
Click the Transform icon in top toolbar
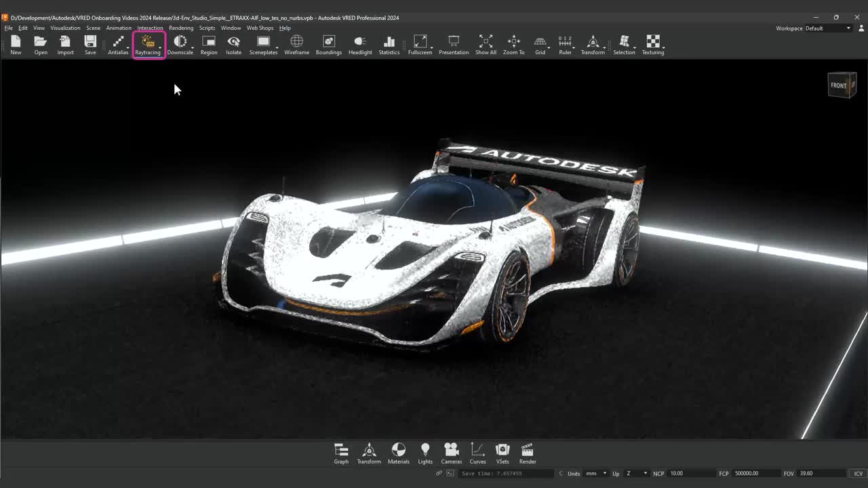593,45
